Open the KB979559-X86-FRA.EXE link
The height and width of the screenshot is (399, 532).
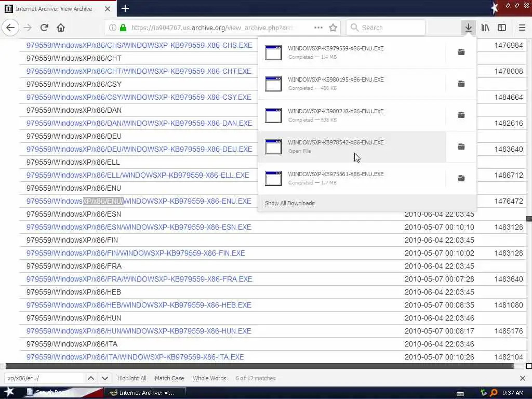(139, 279)
